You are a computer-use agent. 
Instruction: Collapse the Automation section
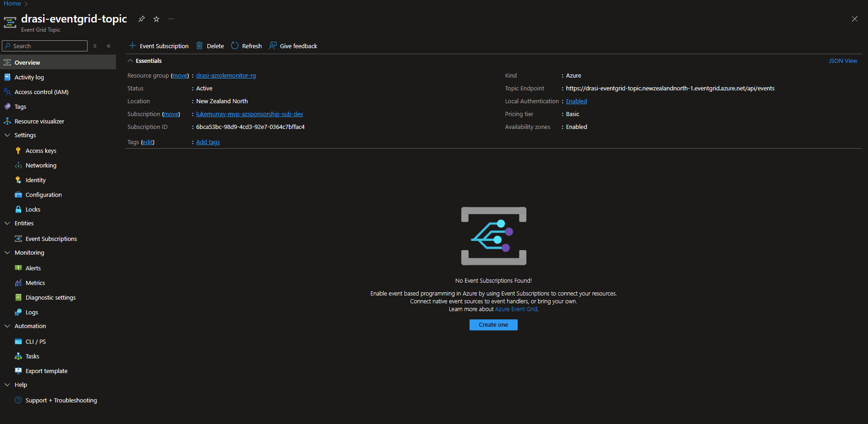point(7,326)
